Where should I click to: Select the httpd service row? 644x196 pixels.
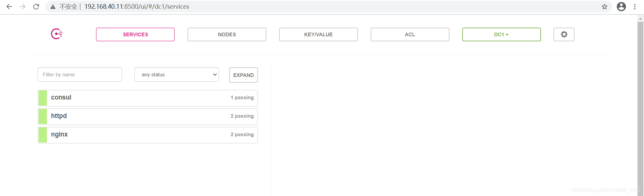[x=148, y=116]
